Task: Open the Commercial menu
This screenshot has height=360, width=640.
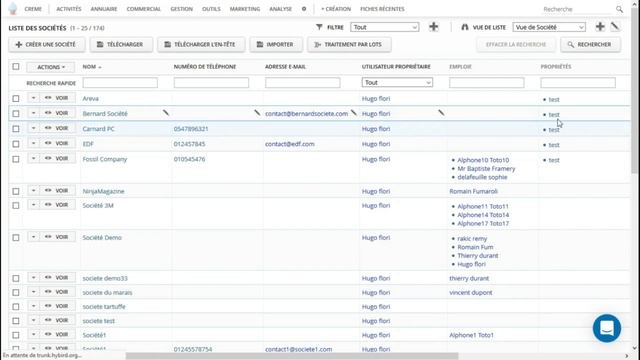Action: coord(143,9)
